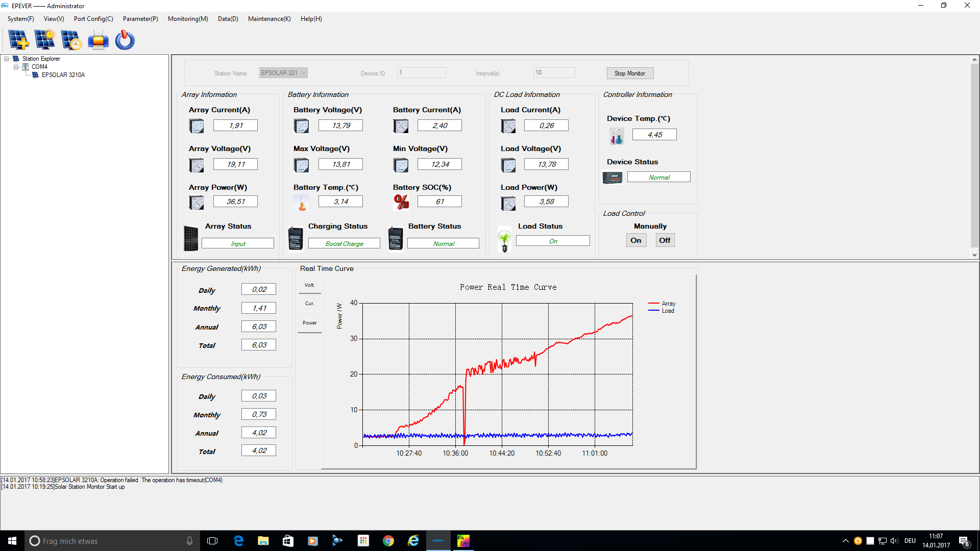This screenshot has width=980, height=551.
Task: Switch real time curve to Power
Action: click(x=310, y=323)
